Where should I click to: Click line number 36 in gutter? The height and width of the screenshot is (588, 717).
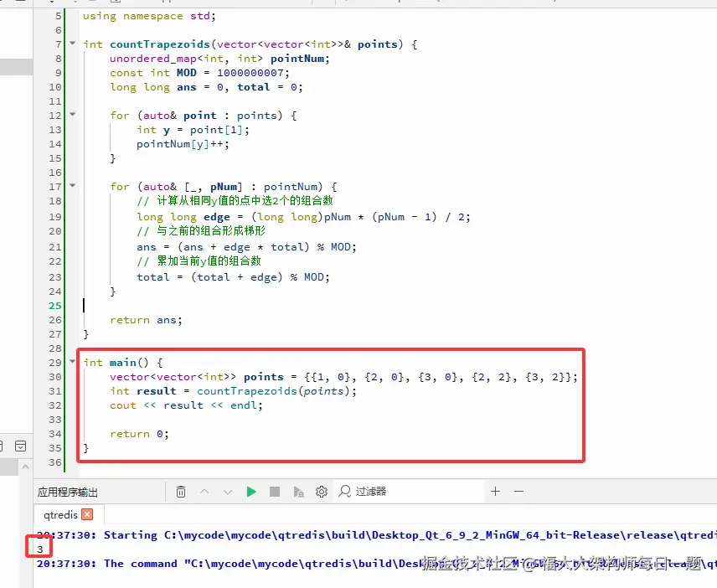55,462
